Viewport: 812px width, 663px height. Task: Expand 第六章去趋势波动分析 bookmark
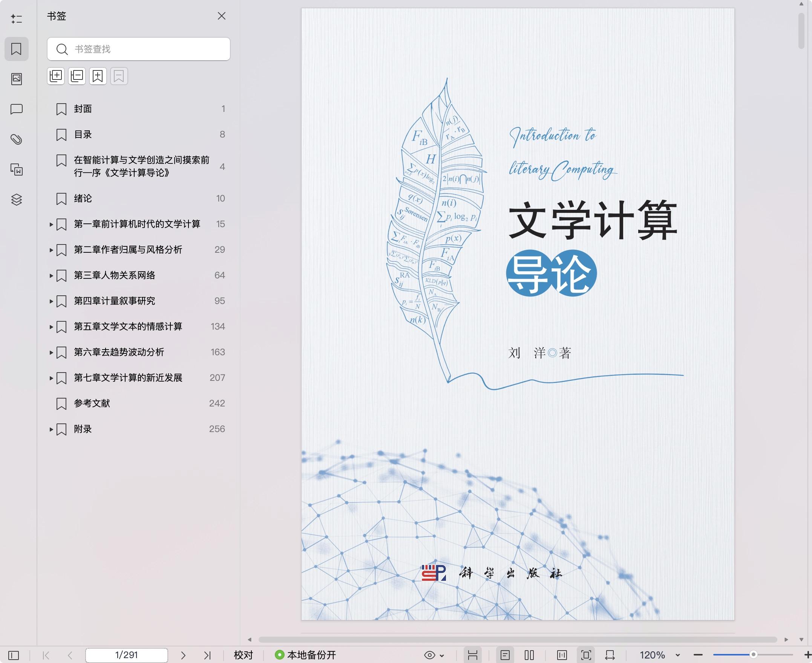[x=51, y=353]
